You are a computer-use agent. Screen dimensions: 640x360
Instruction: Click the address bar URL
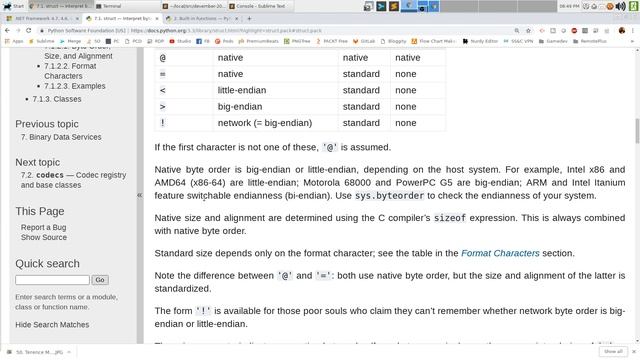(x=227, y=31)
